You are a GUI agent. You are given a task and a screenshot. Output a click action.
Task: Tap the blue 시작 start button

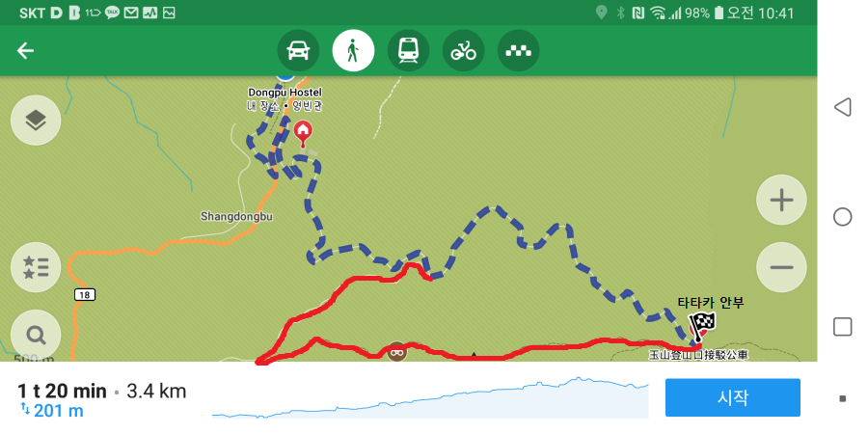[732, 397]
